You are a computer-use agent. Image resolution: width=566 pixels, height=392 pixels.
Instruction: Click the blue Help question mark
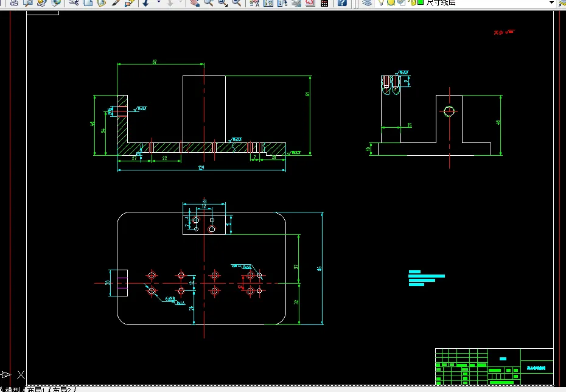[342, 3]
